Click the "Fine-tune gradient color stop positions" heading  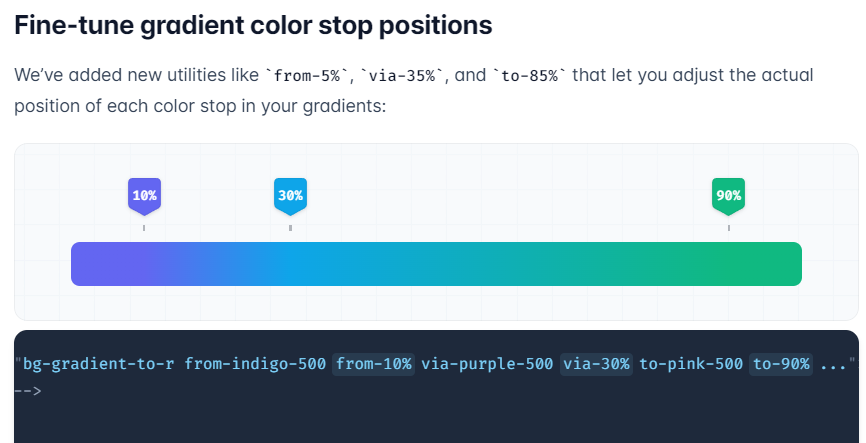pos(253,26)
